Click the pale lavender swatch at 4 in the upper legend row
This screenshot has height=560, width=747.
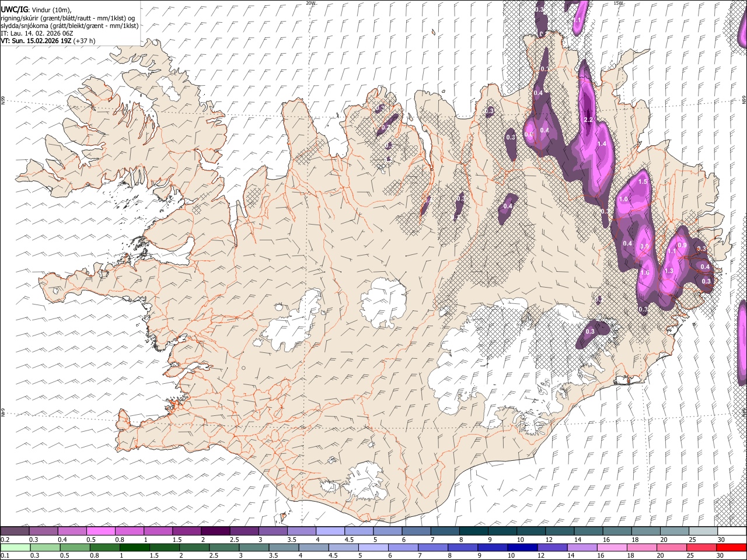click(x=330, y=531)
